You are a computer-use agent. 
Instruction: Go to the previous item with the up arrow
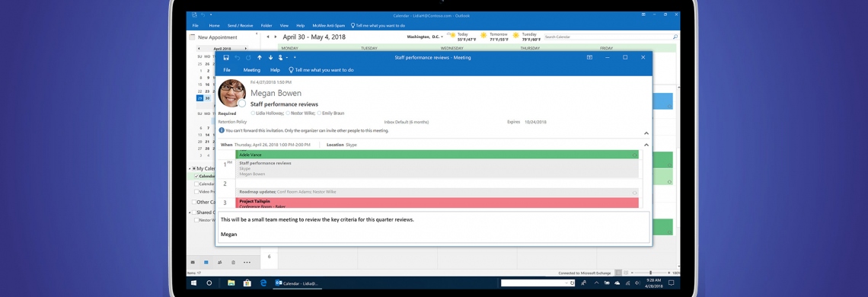tap(260, 58)
